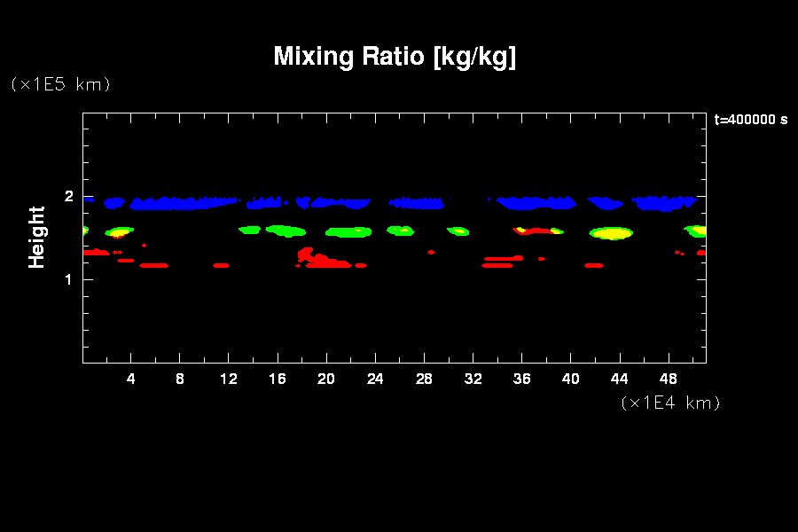Select x-axis tick label "48"
The width and height of the screenshot is (798, 532).
[668, 379]
